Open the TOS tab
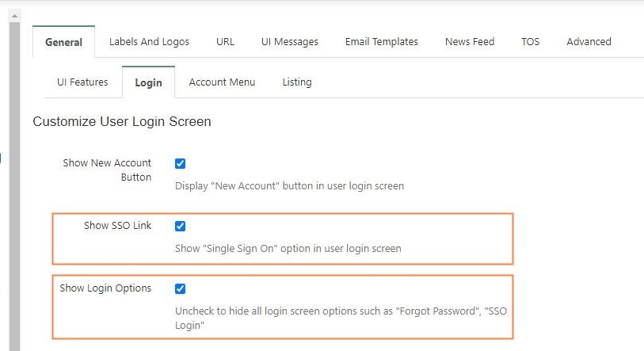 [x=530, y=41]
